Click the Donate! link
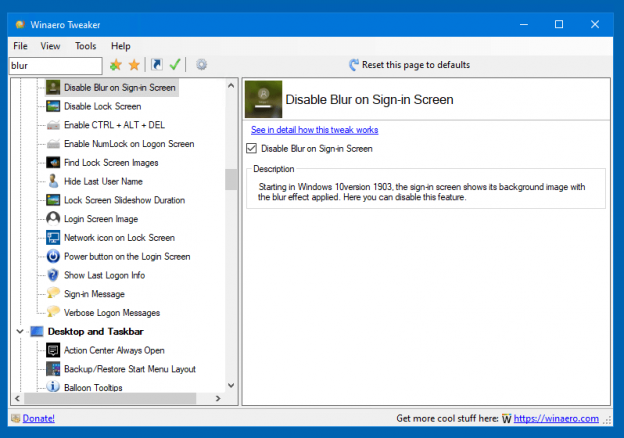 click(38, 418)
